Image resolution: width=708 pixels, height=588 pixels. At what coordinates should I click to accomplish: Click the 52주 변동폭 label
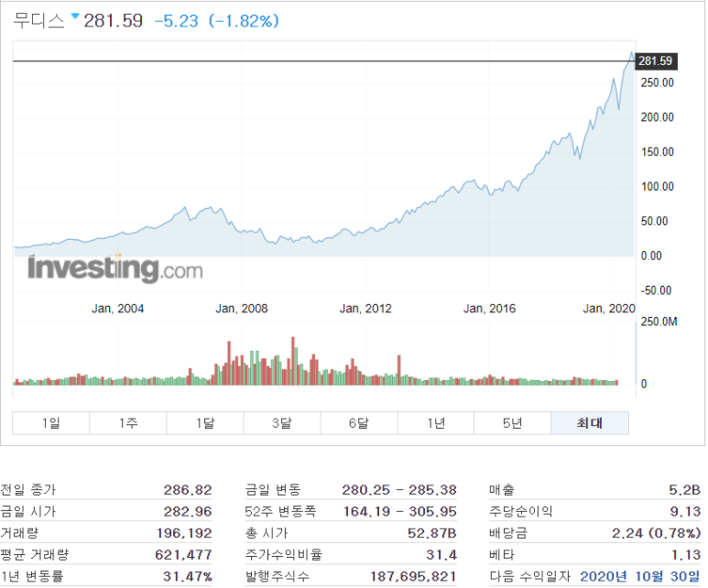(280, 512)
